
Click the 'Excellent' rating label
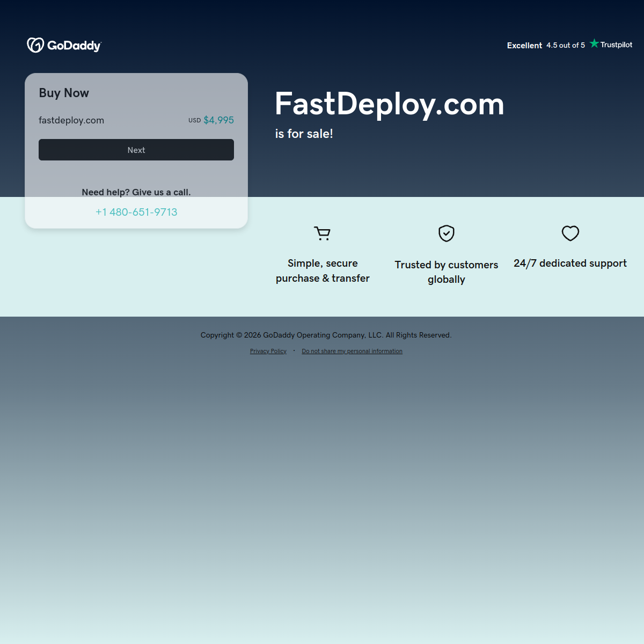click(525, 46)
